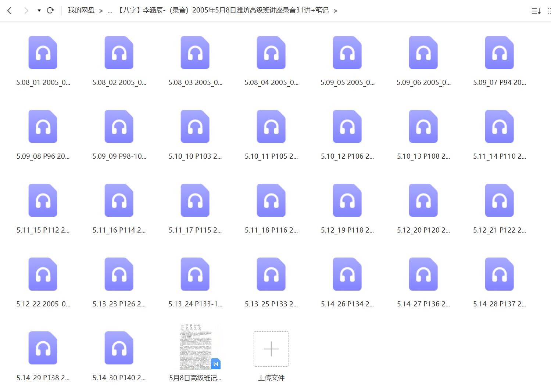Expand the chevron after current folder name
The width and height of the screenshot is (551, 392).
[x=335, y=11]
